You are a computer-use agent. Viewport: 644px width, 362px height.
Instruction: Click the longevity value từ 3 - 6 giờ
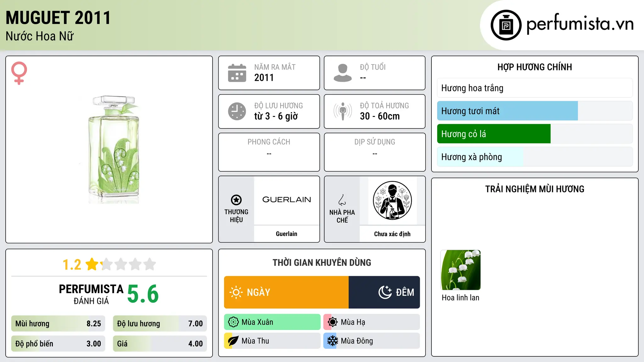pos(276,116)
